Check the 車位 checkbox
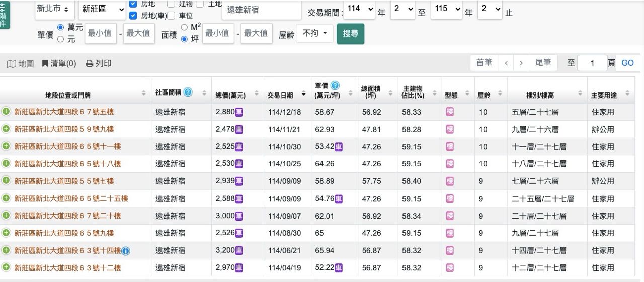Image resolution: width=644 pixels, height=282 pixels. click(171, 15)
